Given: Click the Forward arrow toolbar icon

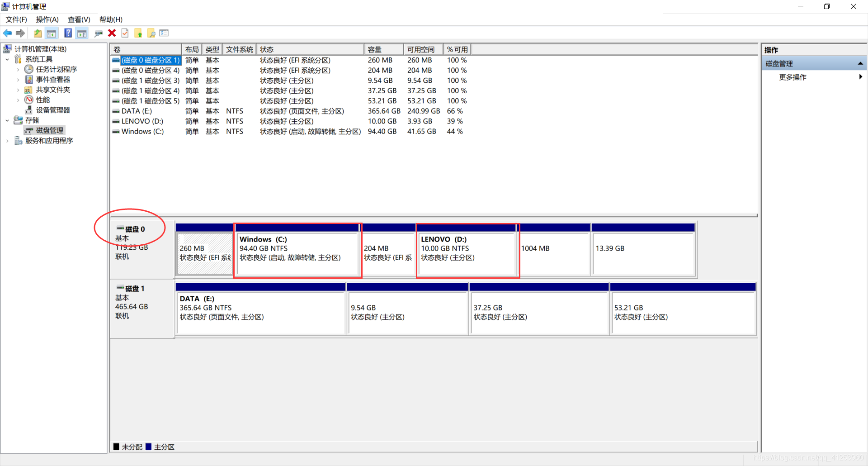Looking at the screenshot, I should click(x=20, y=33).
